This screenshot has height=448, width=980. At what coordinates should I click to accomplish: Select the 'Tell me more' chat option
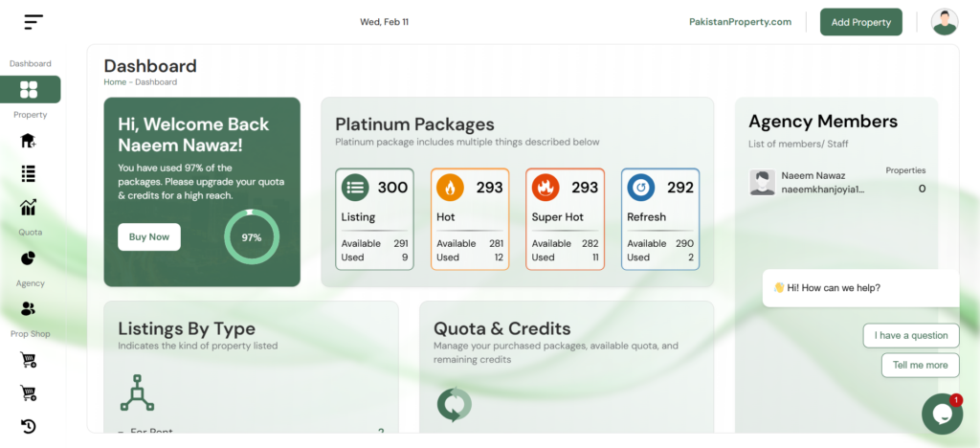[x=920, y=365]
